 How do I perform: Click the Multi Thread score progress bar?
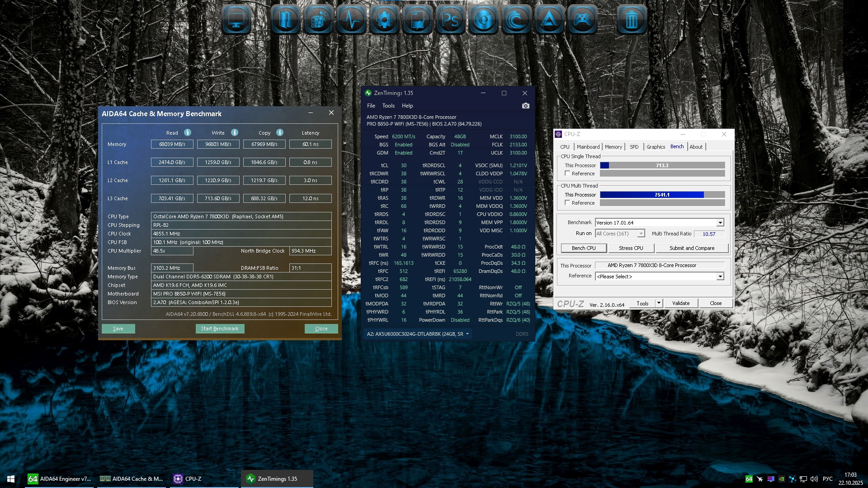[x=662, y=195]
